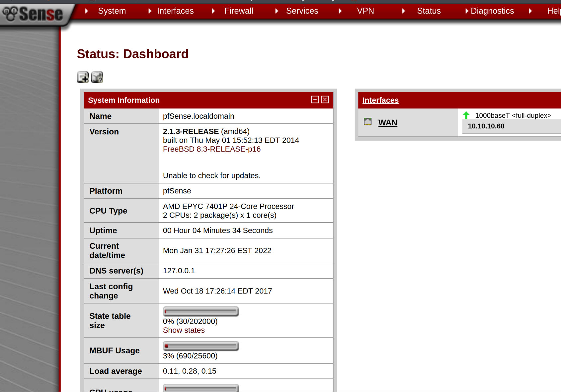Click the WAN interface card icon
This screenshot has height=392, width=561.
tap(367, 122)
